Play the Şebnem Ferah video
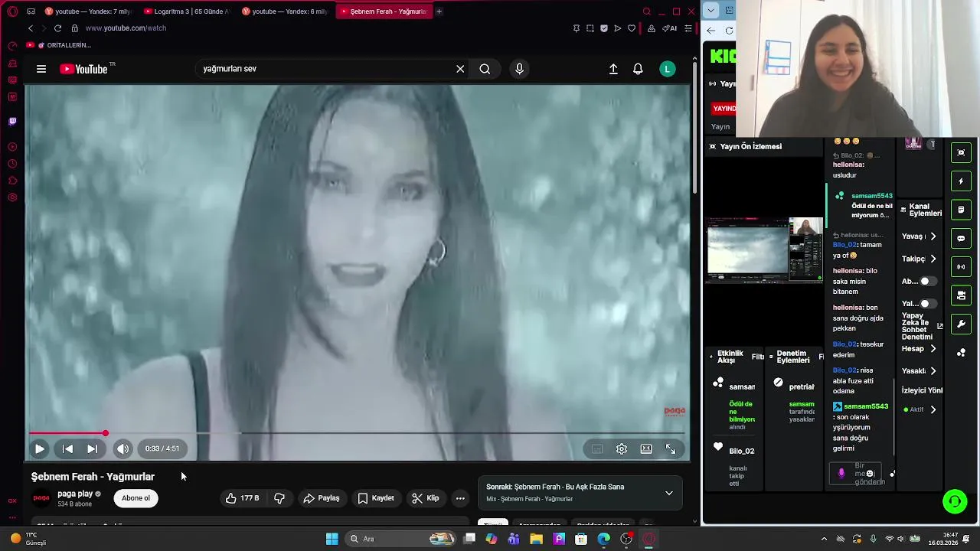Screen dimensions: 980x551 pyautogui.click(x=39, y=449)
